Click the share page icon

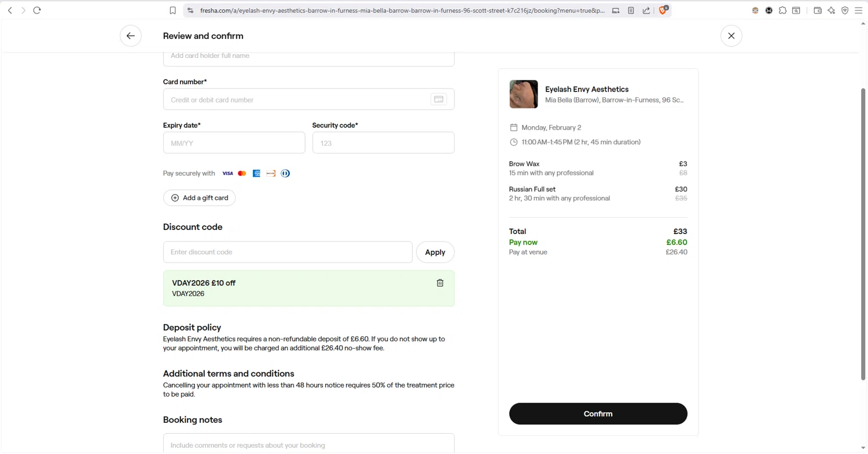(x=646, y=10)
